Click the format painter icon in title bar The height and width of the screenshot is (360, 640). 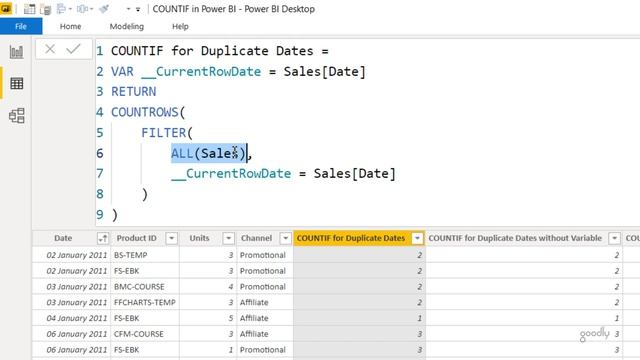point(104,9)
